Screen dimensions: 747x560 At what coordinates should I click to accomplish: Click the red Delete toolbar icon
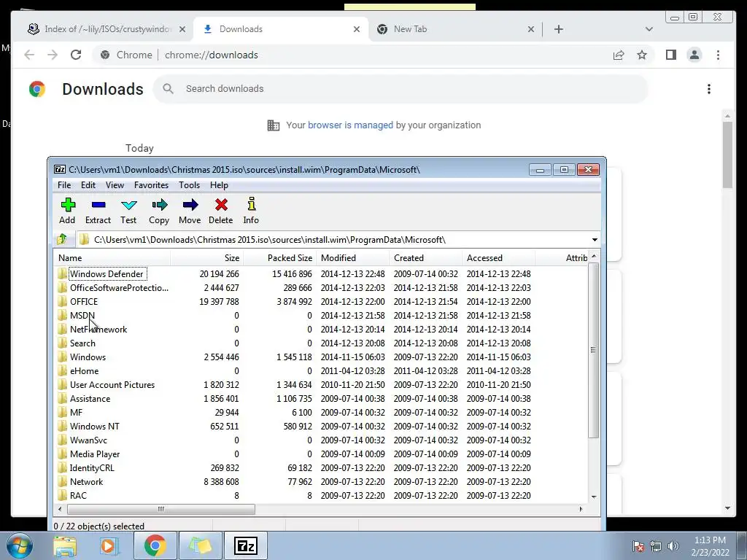click(x=221, y=205)
